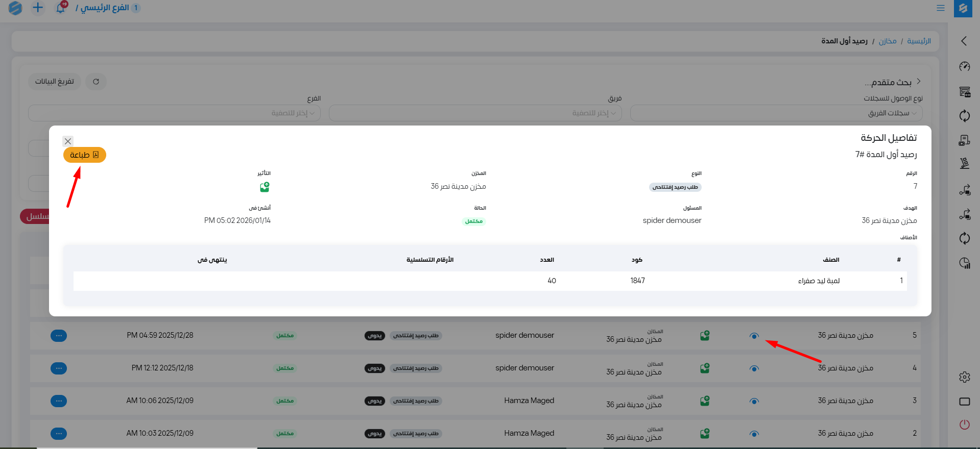This screenshot has width=980, height=449.
Task: Click the refresh icon beside تفريغ البيانات
Action: [96, 82]
